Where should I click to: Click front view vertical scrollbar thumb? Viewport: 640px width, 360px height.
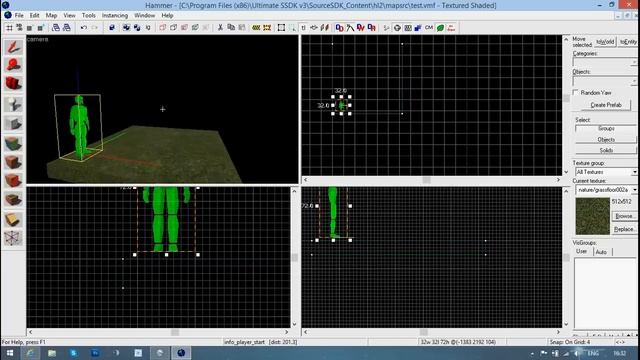click(294, 258)
